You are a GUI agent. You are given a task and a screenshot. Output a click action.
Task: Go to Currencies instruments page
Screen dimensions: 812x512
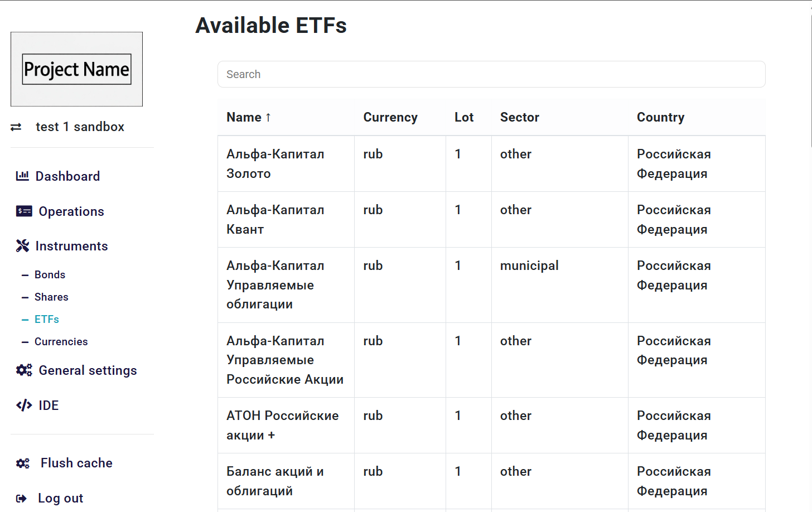pos(61,342)
